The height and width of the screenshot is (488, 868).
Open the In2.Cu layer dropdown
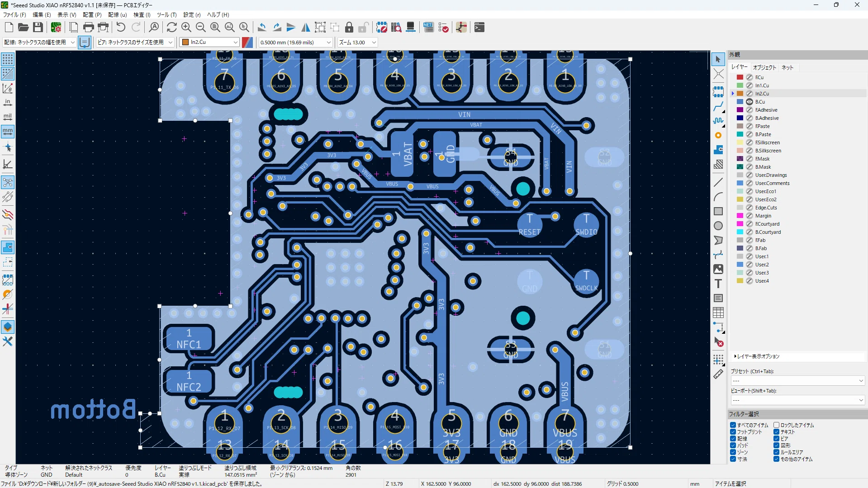(x=209, y=42)
